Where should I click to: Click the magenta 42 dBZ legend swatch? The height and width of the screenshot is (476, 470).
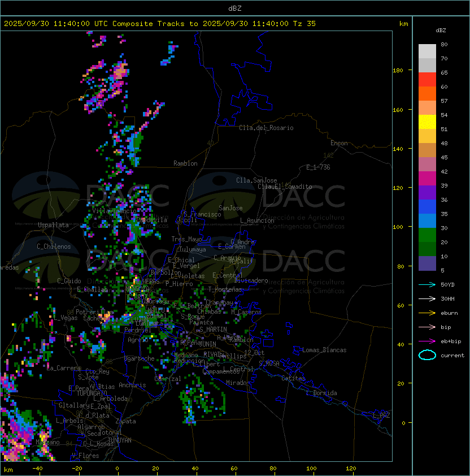tap(427, 178)
